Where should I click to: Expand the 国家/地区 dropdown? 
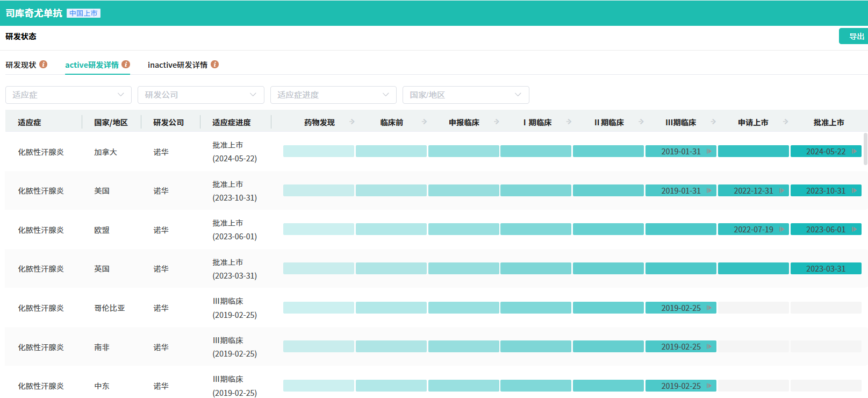pyautogui.click(x=465, y=95)
